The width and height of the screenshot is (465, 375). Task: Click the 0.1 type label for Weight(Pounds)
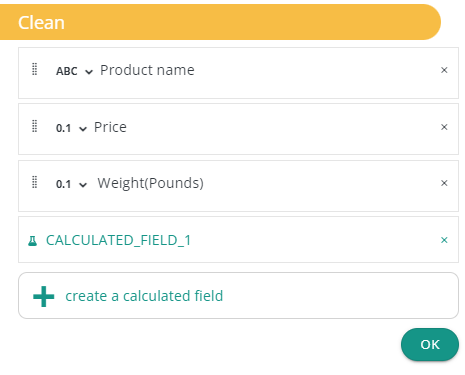[63, 184]
